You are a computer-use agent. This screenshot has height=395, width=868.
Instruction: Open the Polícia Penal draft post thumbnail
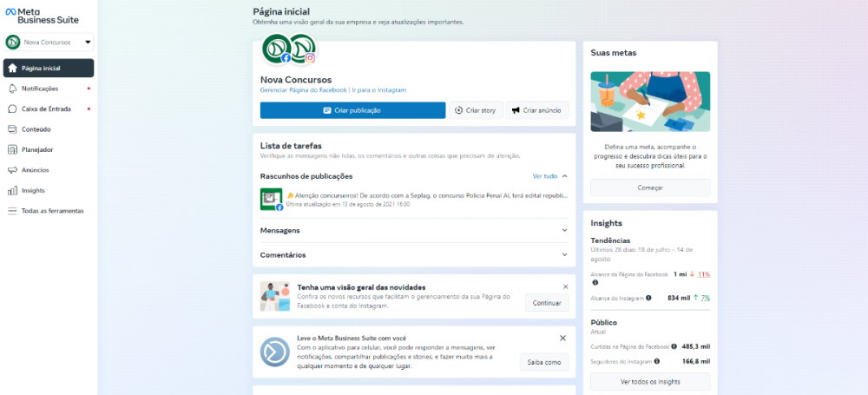point(272,199)
